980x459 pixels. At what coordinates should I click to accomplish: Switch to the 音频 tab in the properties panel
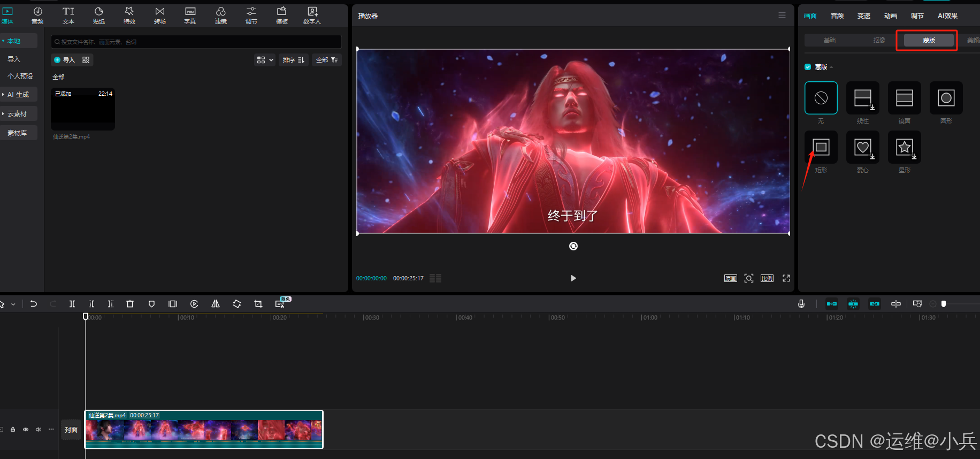(x=837, y=16)
